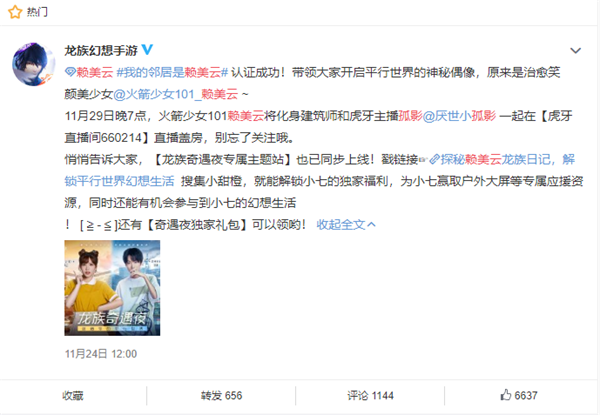Open 转发 656 repost action

click(x=222, y=395)
